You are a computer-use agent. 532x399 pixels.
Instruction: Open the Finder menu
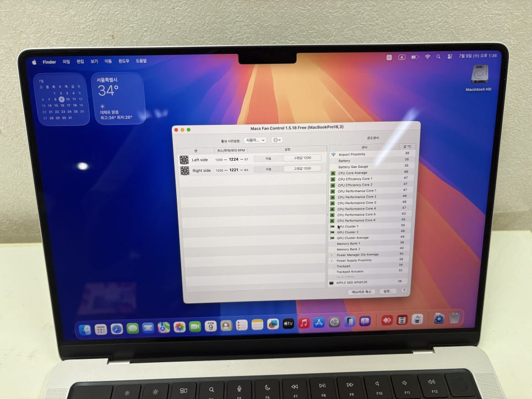(x=49, y=62)
